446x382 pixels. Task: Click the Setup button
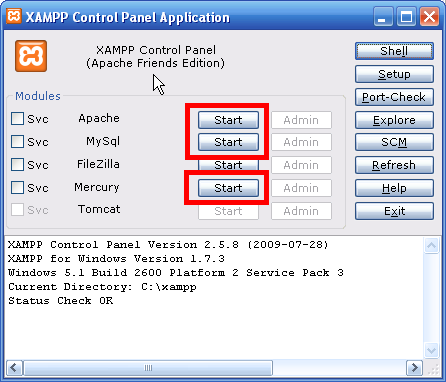[394, 74]
